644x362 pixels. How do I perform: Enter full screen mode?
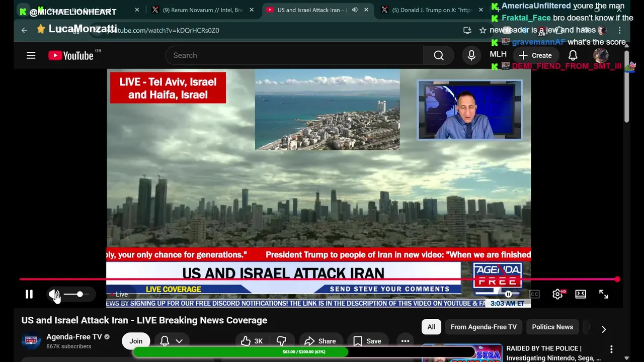point(604,294)
